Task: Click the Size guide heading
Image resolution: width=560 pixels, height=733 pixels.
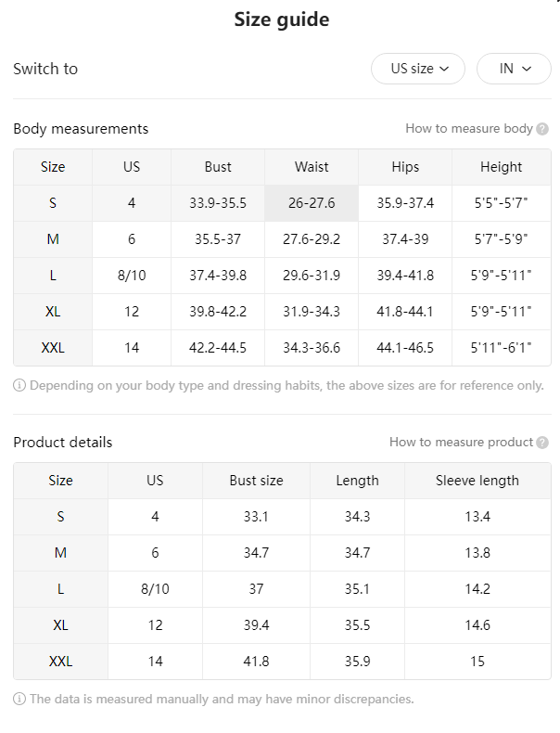Action: tap(282, 19)
